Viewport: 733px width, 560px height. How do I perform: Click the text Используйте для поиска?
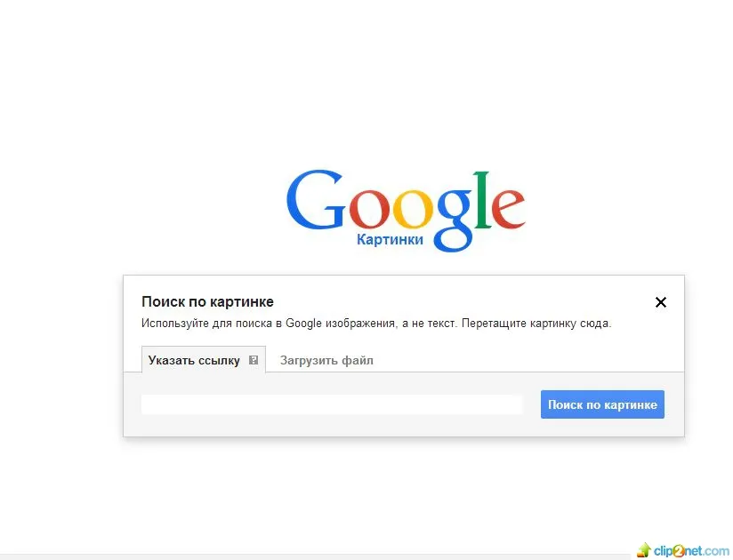coord(206,324)
